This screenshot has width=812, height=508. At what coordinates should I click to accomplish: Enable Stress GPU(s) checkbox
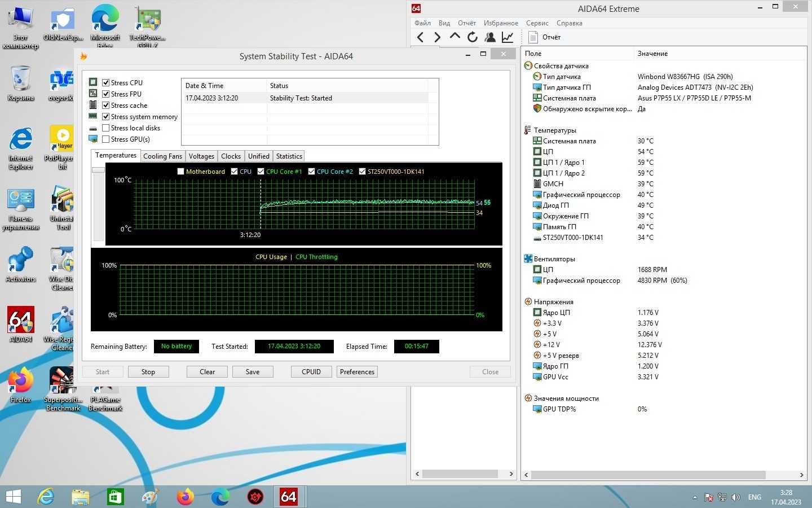[105, 139]
